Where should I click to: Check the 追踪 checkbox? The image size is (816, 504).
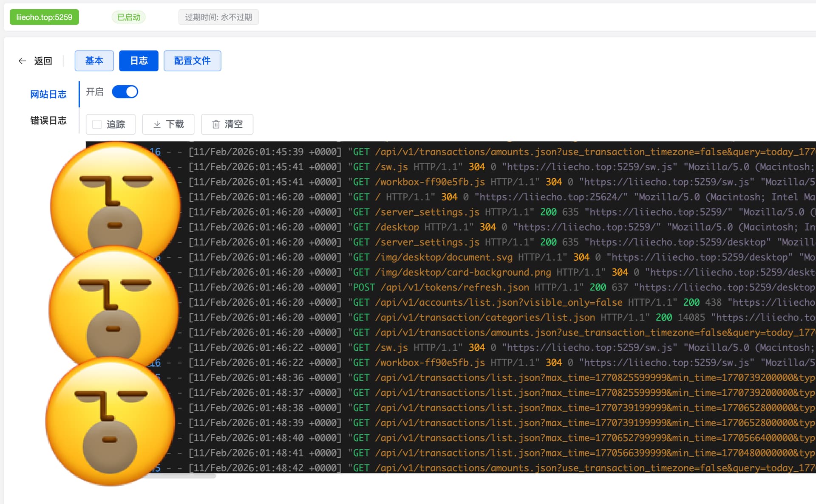(97, 124)
